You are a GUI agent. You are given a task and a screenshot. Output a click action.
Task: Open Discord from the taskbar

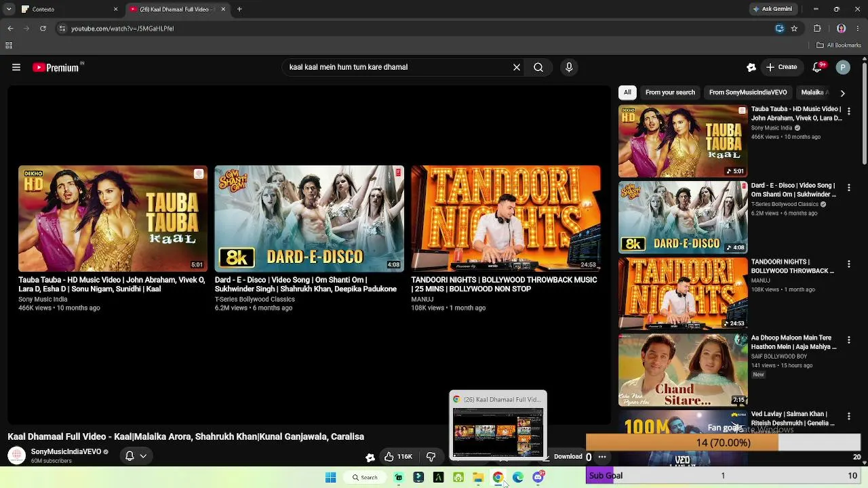coord(538,477)
